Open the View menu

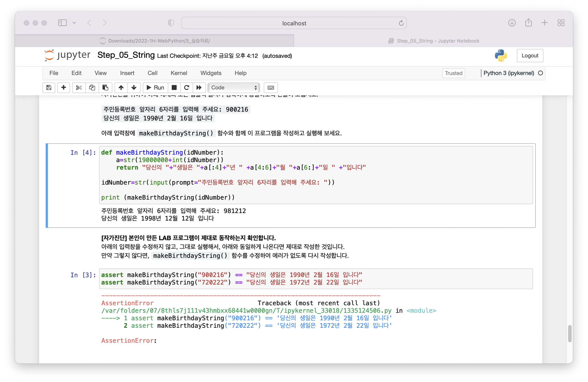(x=101, y=73)
